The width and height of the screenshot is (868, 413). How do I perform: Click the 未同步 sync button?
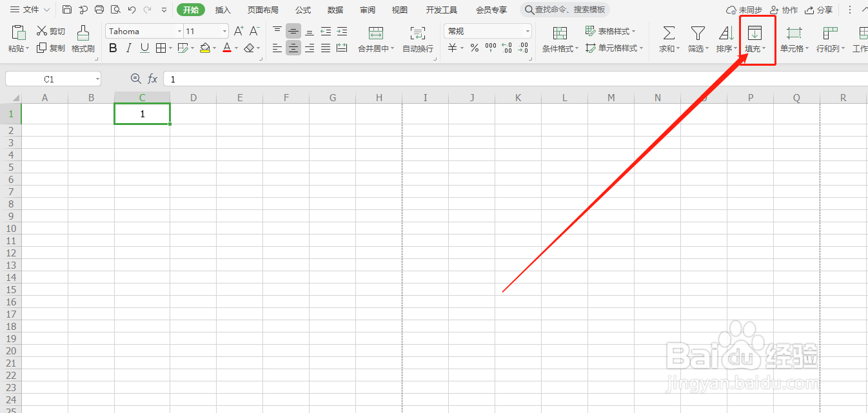click(744, 10)
